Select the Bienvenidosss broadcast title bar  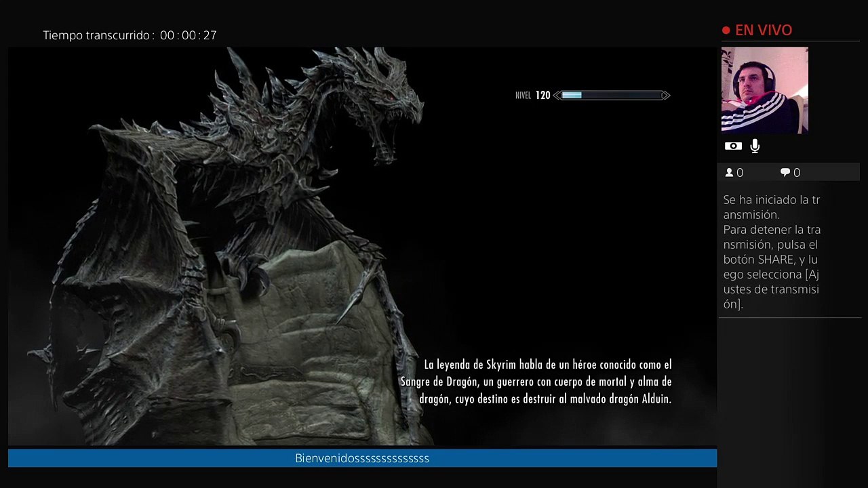coord(362,458)
